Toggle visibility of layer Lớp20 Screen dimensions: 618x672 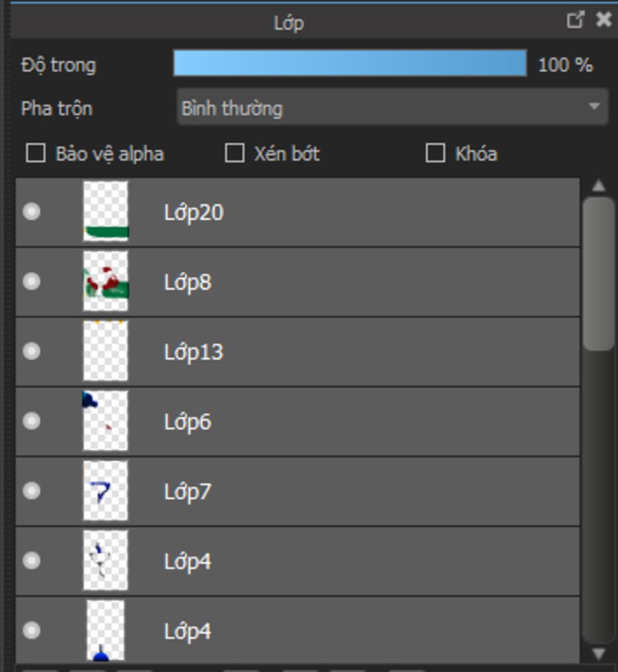pyautogui.click(x=31, y=212)
